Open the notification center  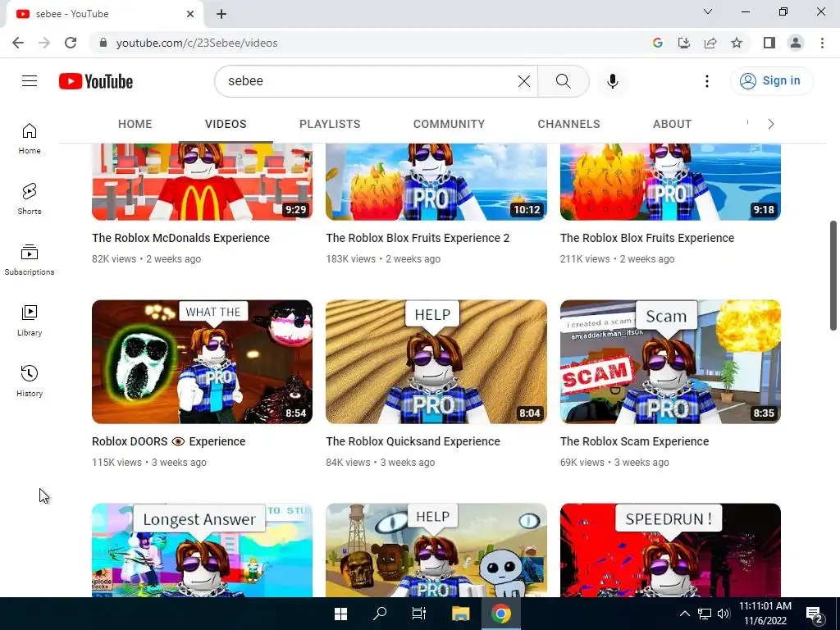(x=815, y=614)
